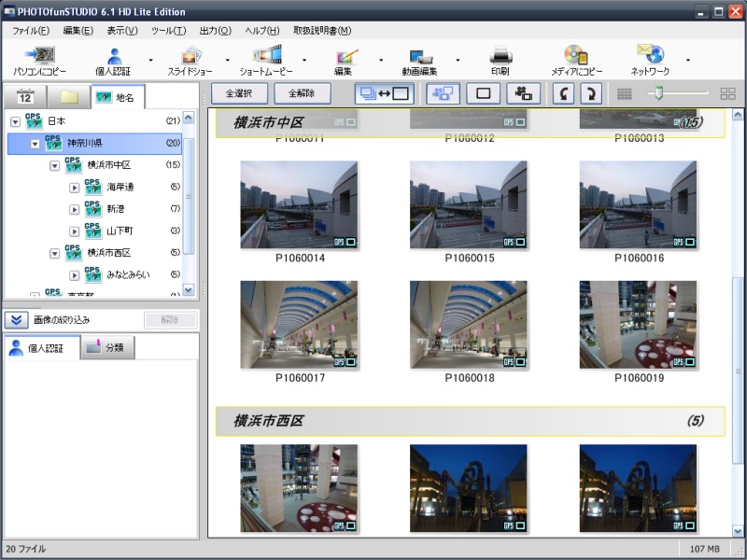This screenshot has height=560, width=747.
Task: Open the スライドショー slideshow tool
Action: (x=190, y=57)
